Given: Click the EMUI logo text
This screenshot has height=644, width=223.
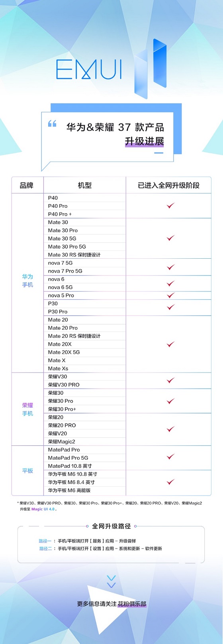Looking at the screenshot, I should point(89,70).
